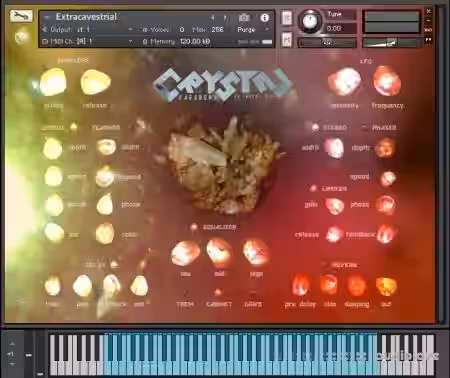
Task: Click the chorus mix crystal knob
Action: (x=54, y=232)
